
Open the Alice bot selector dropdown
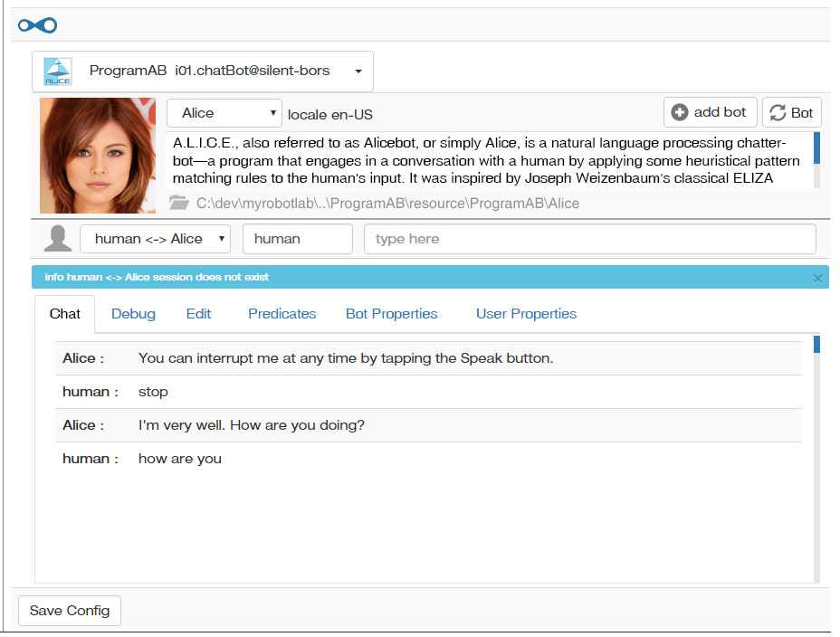coord(224,113)
